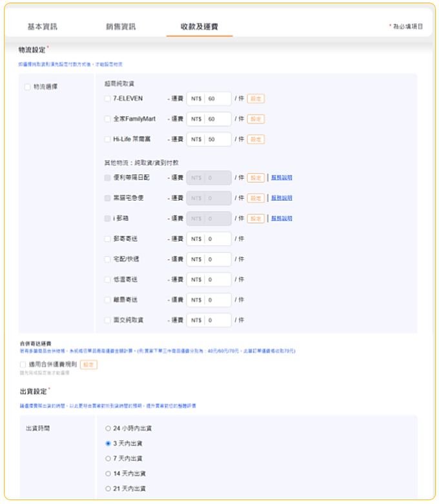Enable the 郵寄寄送 shipping checkbox

pyautogui.click(x=108, y=239)
